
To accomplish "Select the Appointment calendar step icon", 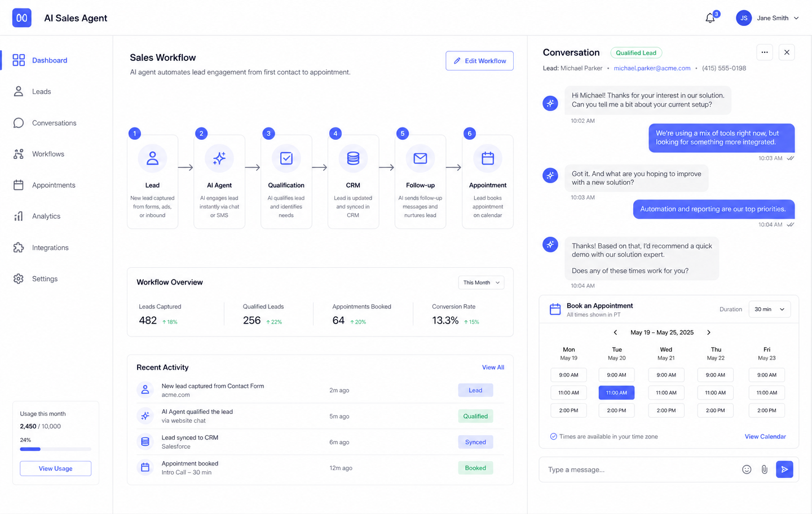I will [x=488, y=158].
